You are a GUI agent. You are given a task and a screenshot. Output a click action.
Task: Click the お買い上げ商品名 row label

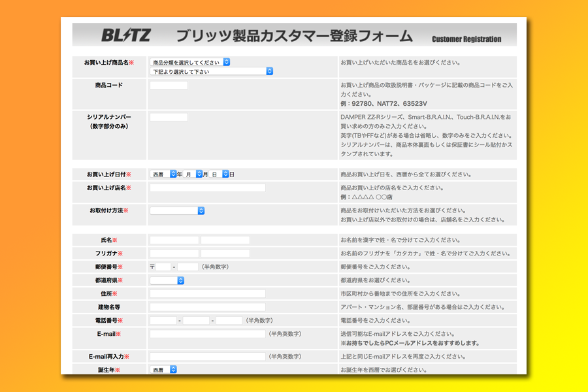click(109, 63)
